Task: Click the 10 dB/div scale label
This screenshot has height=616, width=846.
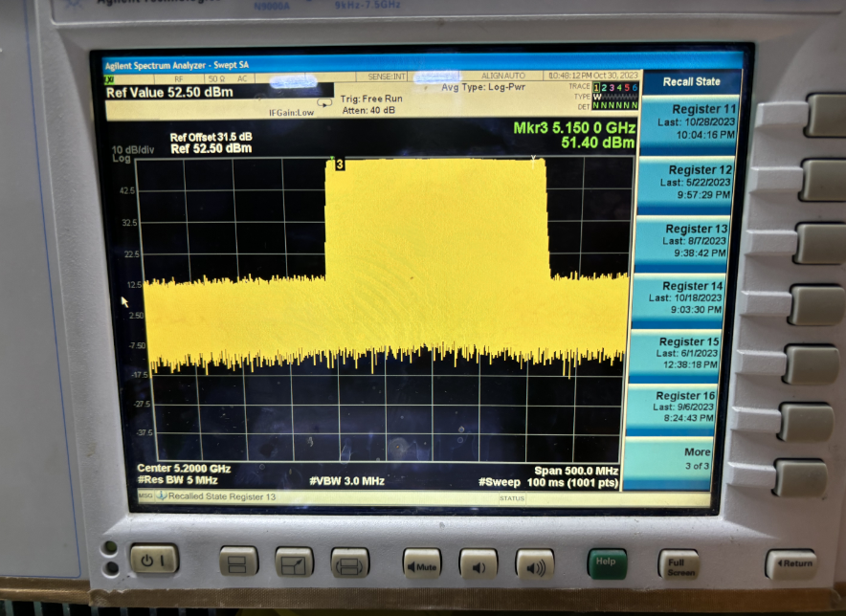Action: [133, 149]
